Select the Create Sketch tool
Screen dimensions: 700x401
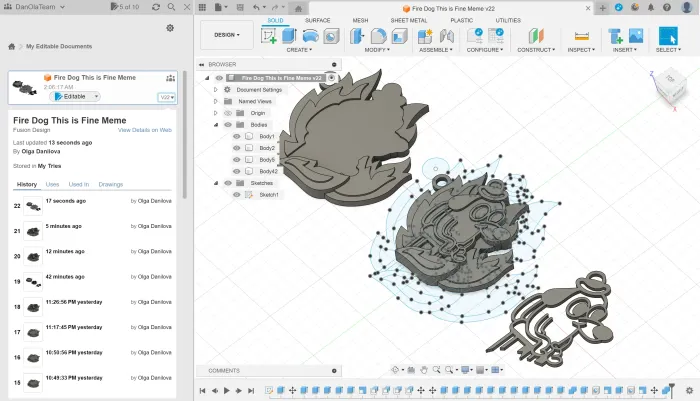tap(269, 36)
